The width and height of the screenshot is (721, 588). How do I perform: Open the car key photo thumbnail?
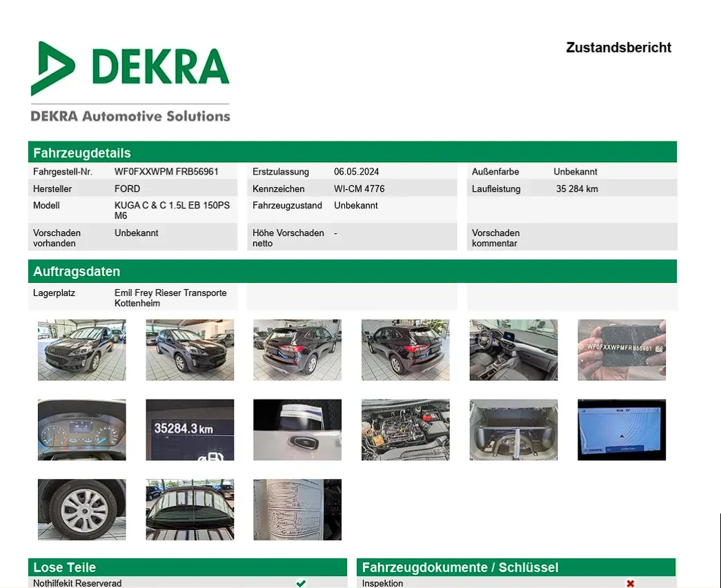pos(297,430)
